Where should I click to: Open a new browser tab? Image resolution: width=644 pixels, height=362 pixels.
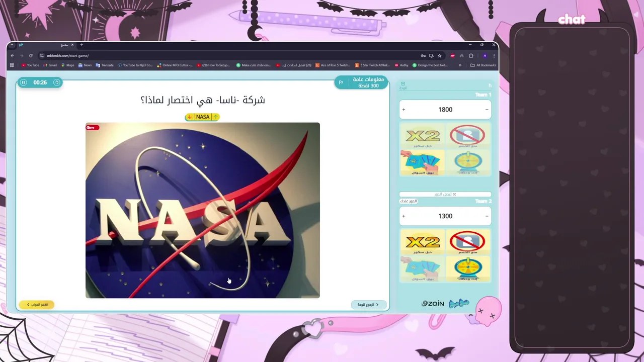tap(82, 45)
